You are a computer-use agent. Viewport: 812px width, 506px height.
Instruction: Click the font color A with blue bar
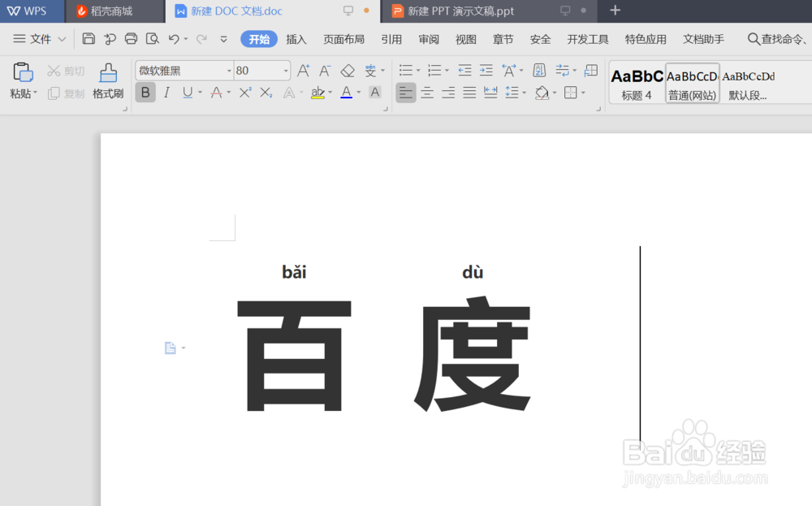[x=347, y=93]
